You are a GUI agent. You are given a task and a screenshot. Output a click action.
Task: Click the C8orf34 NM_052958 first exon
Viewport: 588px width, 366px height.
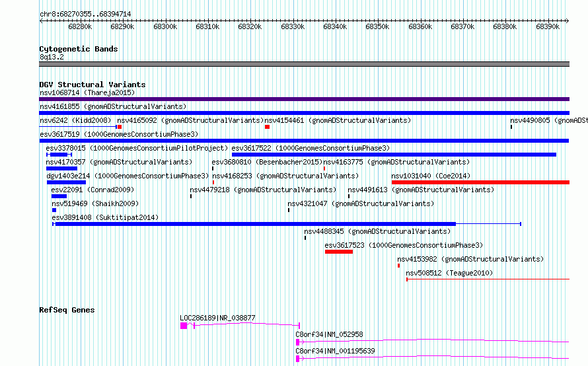(x=297, y=342)
